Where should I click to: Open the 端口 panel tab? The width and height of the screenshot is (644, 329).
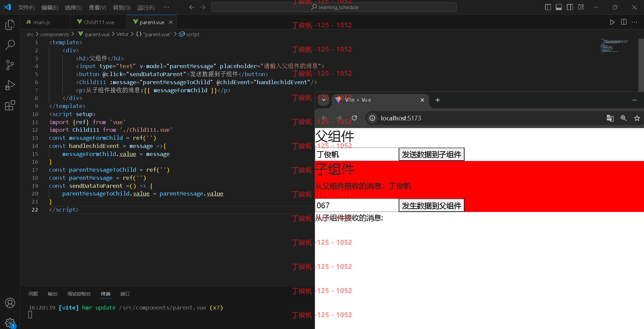tap(125, 294)
